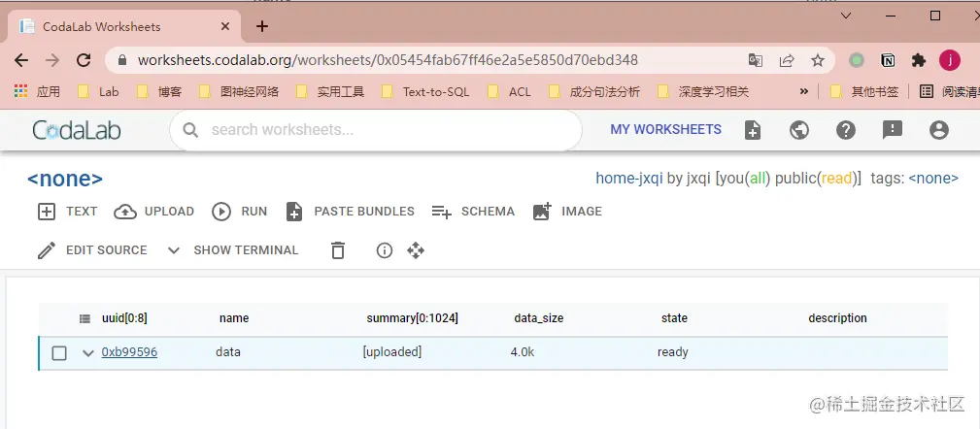Screen dimensions: 980x429
Task: Click the data_size value '4.0k'
Action: [x=523, y=352]
